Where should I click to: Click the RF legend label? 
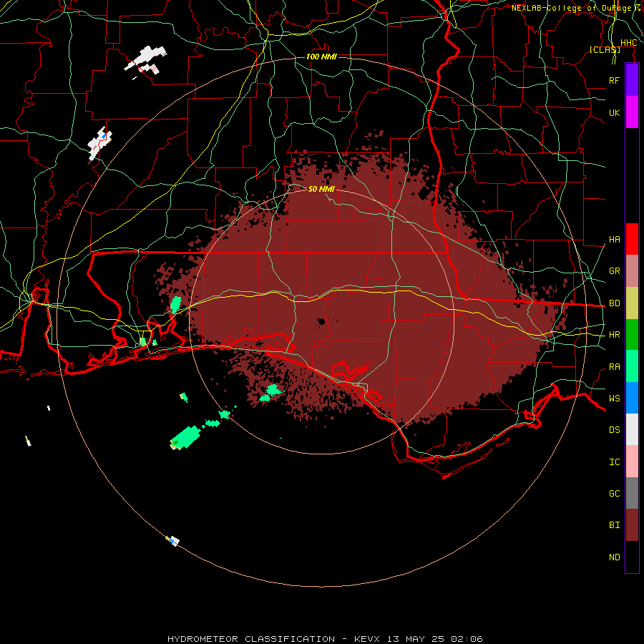point(614,80)
